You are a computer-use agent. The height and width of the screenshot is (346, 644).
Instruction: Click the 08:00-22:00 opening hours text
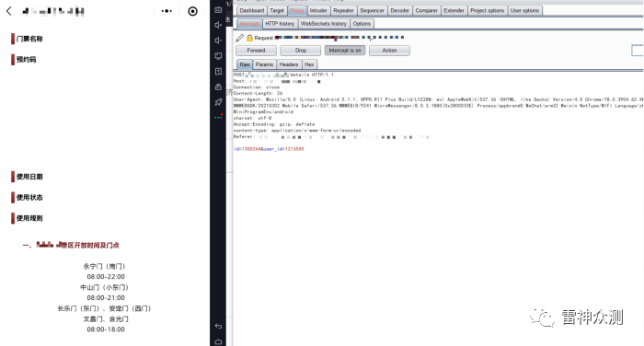106,277
